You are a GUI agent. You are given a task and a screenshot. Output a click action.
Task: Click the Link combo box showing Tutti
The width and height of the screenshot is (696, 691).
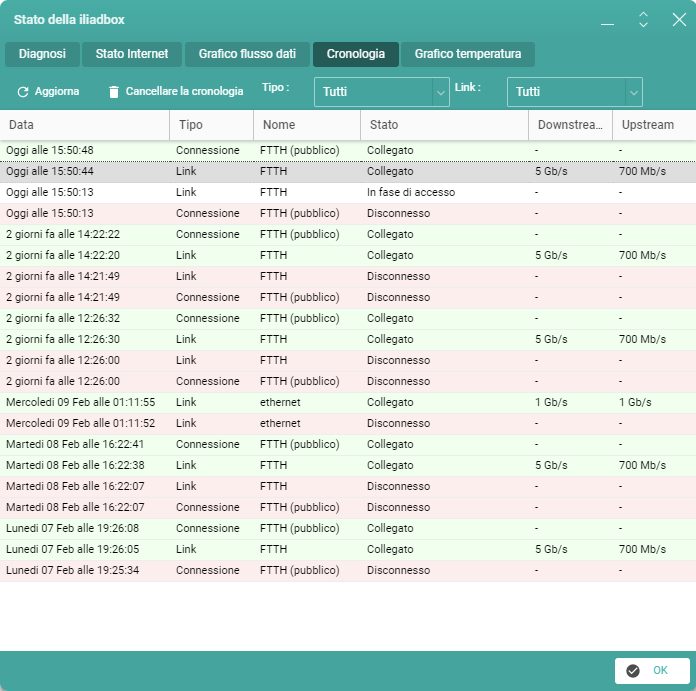(x=575, y=92)
